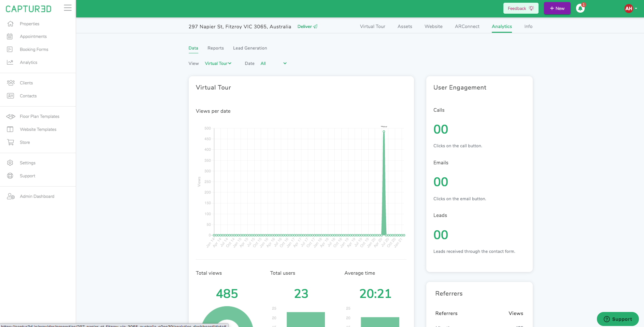Click the Total users bar chart bar
Viewport: 644px width, 327px height.
[x=306, y=319]
